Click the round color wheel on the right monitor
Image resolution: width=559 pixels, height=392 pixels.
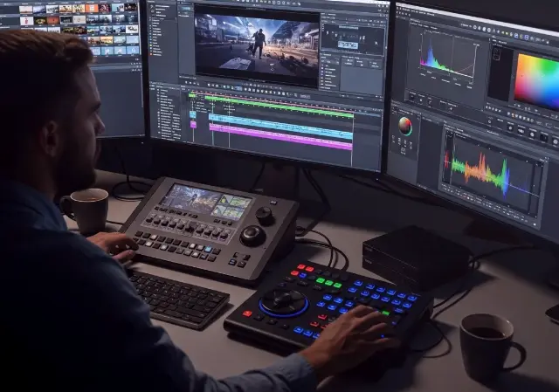[405, 126]
